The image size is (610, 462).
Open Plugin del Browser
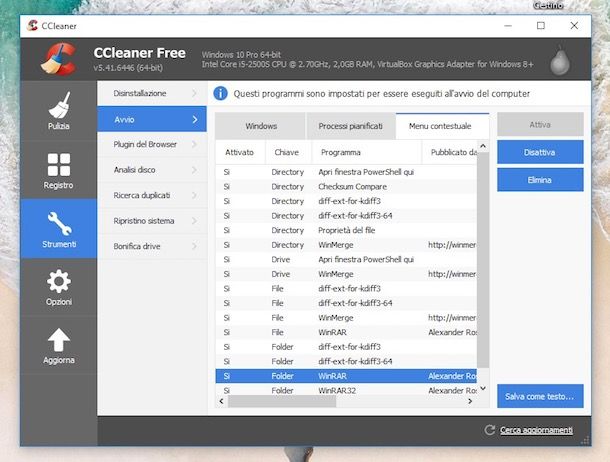click(x=152, y=144)
